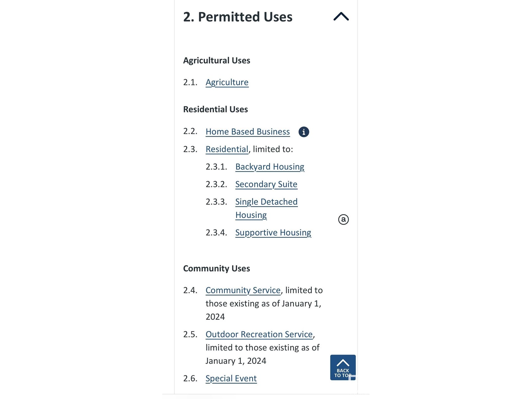Open the Outdoor Recreation Service link
The width and height of the screenshot is (532, 399).
click(x=259, y=334)
